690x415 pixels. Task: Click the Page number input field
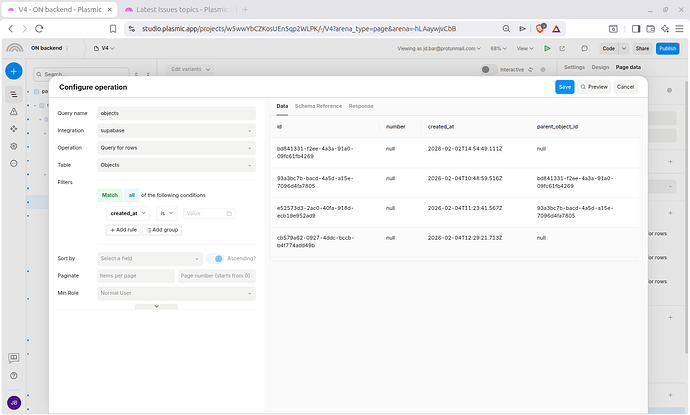point(217,276)
